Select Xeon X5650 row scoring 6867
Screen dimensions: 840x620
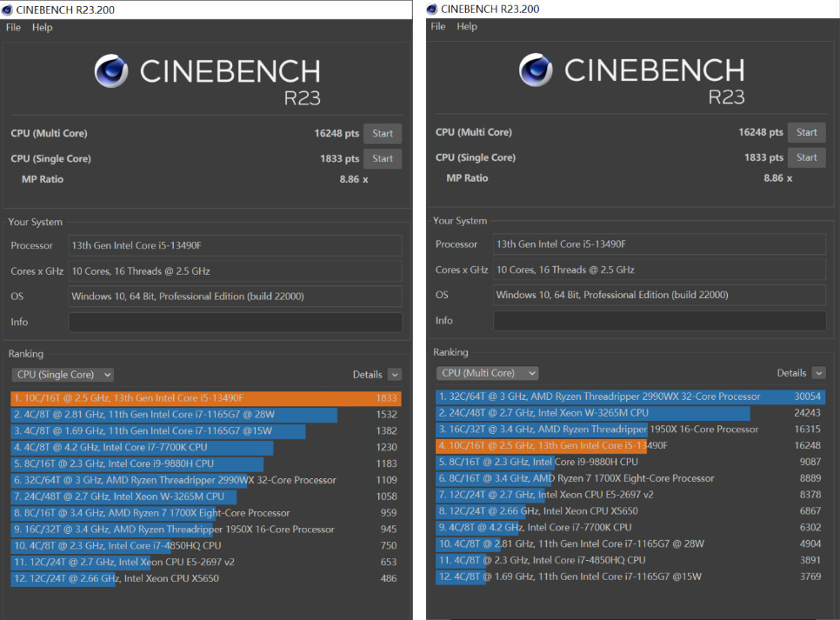click(x=630, y=511)
